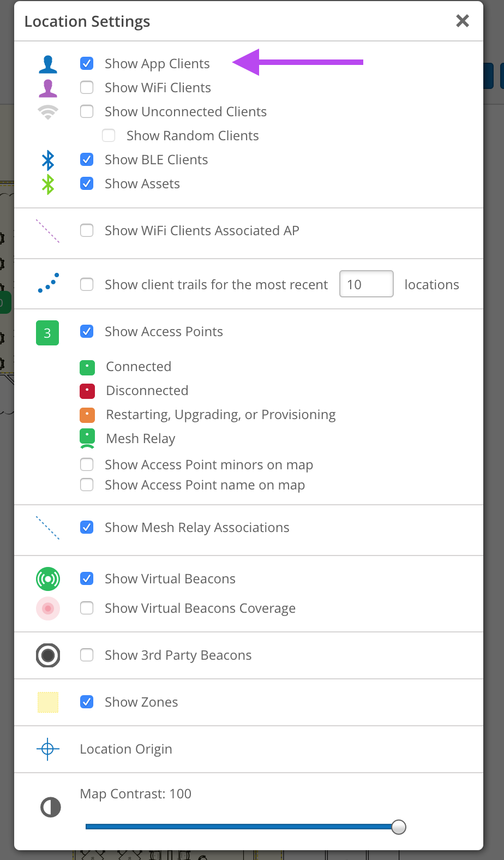Disable Show Mesh Relay Associations checkbox
The image size is (504, 860).
pos(87,528)
